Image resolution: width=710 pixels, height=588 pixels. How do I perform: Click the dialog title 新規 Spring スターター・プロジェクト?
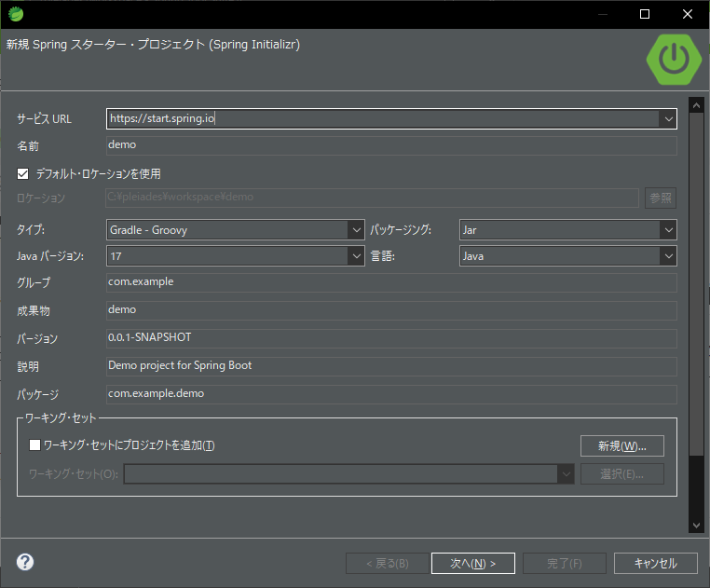[x=153, y=45]
